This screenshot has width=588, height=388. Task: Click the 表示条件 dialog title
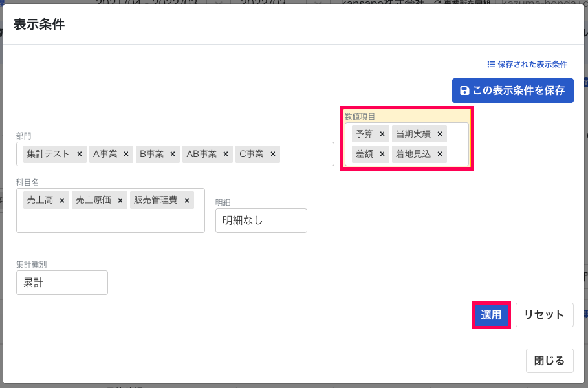pyautogui.click(x=39, y=25)
